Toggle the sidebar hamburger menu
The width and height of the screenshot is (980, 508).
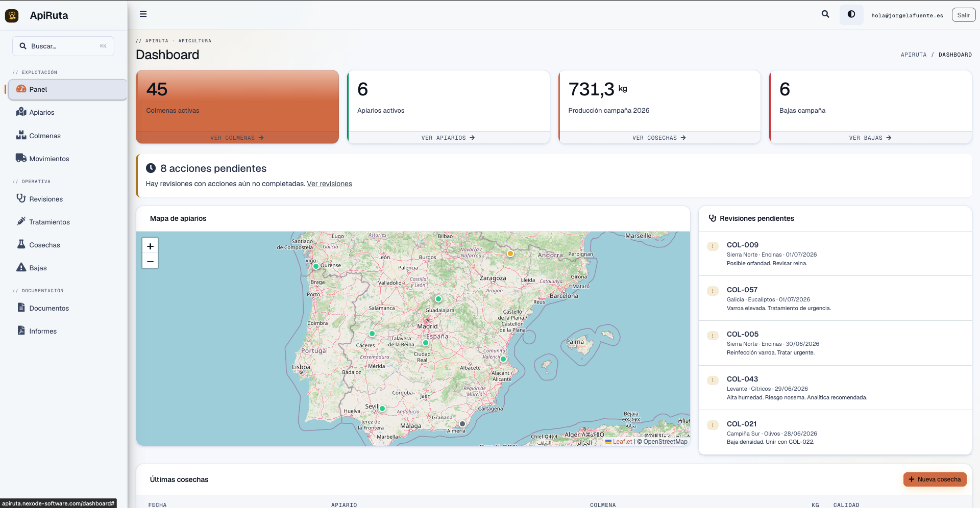(x=143, y=14)
